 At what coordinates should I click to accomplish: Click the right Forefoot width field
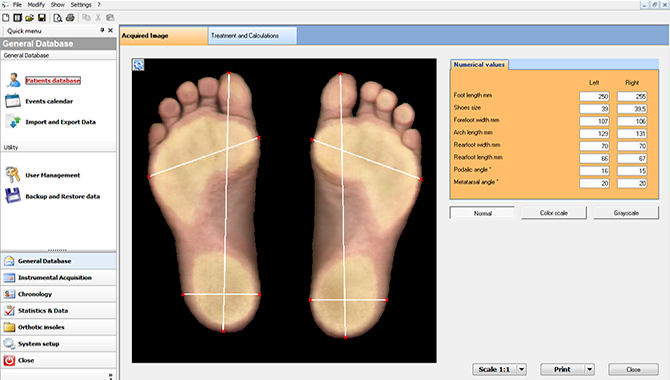click(632, 121)
